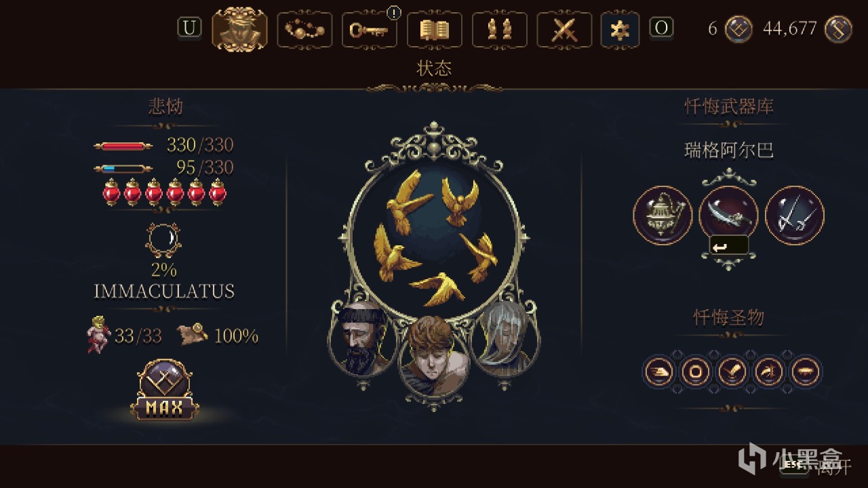The height and width of the screenshot is (488, 868).
Task: Click the first penitence relic hand icon
Action: (659, 371)
